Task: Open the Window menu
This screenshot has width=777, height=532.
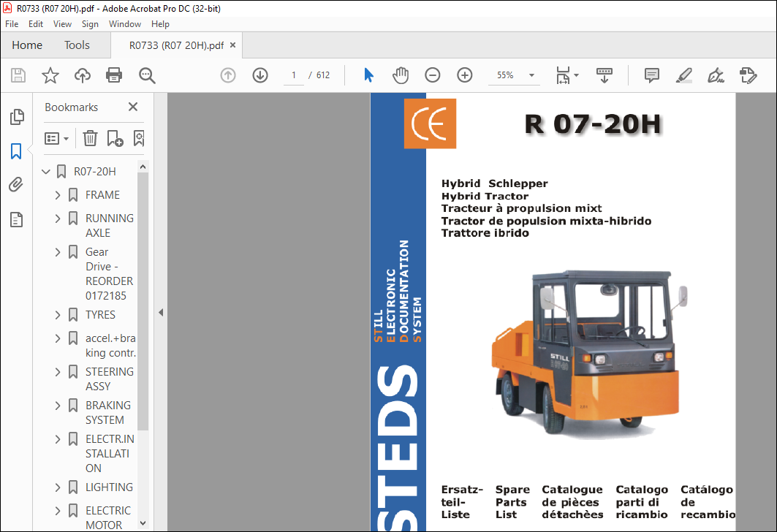Action: 125,24
